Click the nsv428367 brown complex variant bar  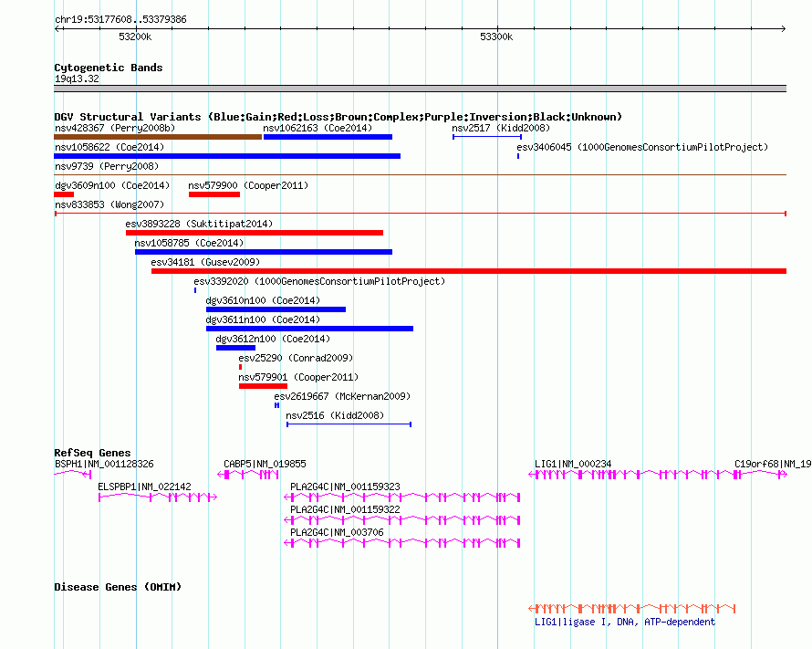(x=158, y=137)
